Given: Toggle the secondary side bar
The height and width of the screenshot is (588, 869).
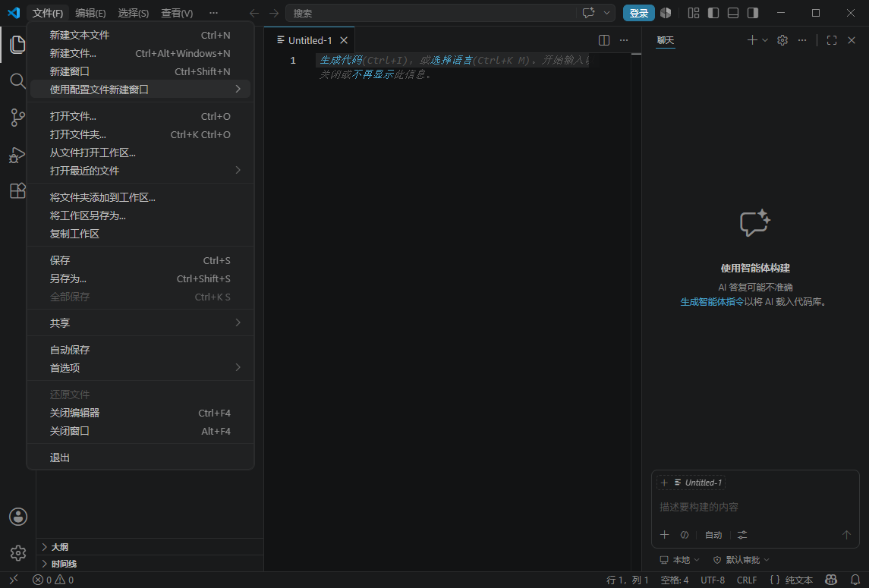Looking at the screenshot, I should (x=753, y=13).
